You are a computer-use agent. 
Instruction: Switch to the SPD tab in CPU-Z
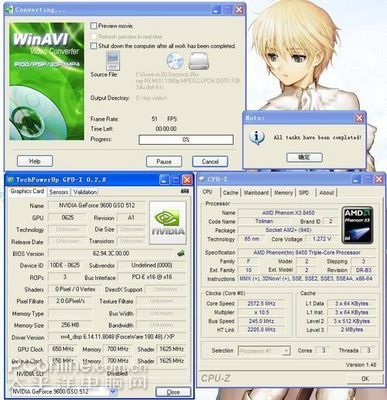[304, 193]
